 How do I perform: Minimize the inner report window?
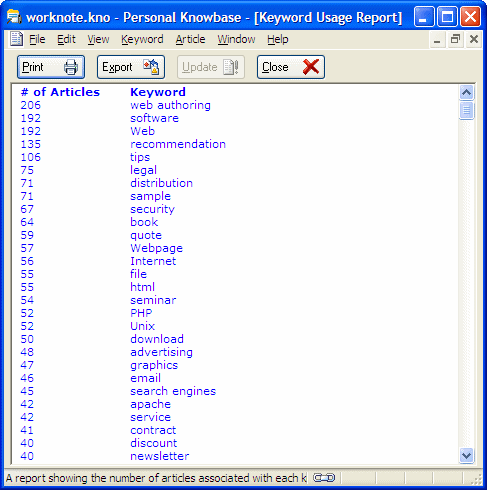pos(437,39)
